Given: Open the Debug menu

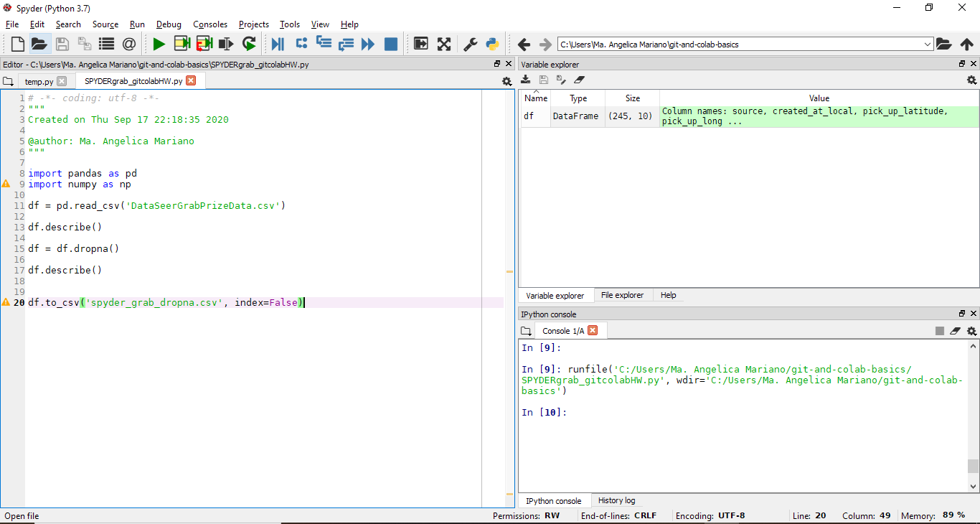Looking at the screenshot, I should click(x=169, y=24).
